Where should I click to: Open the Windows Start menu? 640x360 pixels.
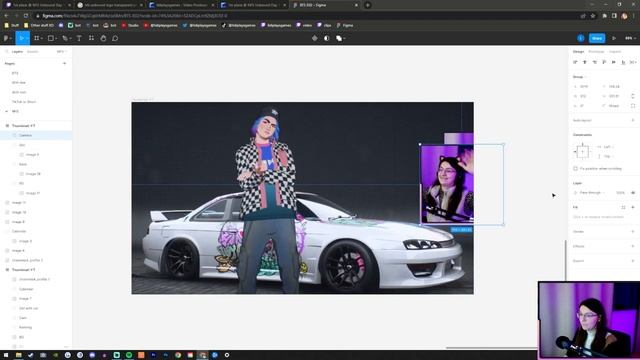(6, 355)
